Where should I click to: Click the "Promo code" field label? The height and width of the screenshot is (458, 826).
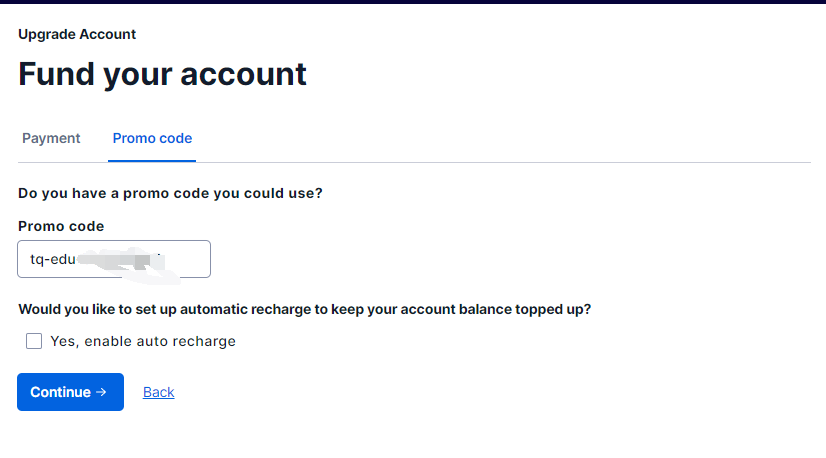(x=61, y=226)
